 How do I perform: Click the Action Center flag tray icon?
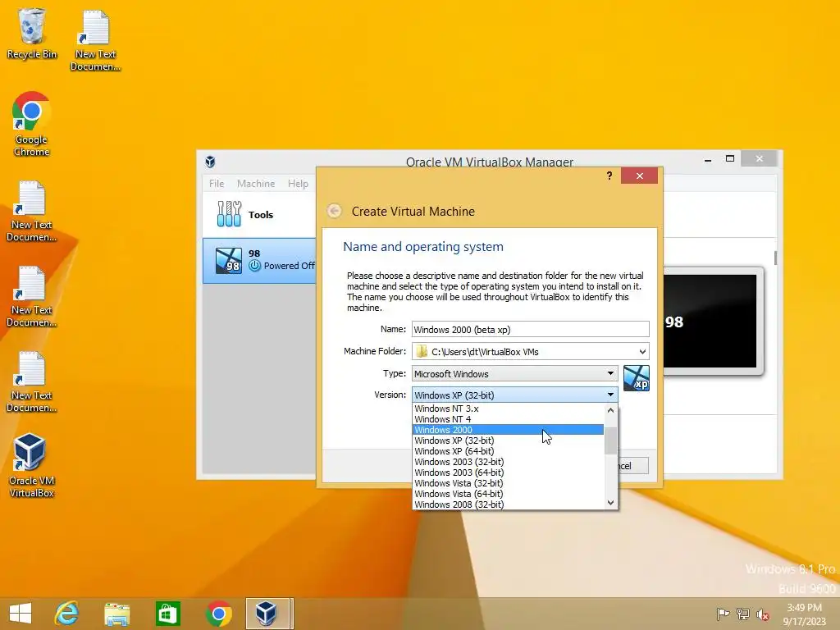723,614
